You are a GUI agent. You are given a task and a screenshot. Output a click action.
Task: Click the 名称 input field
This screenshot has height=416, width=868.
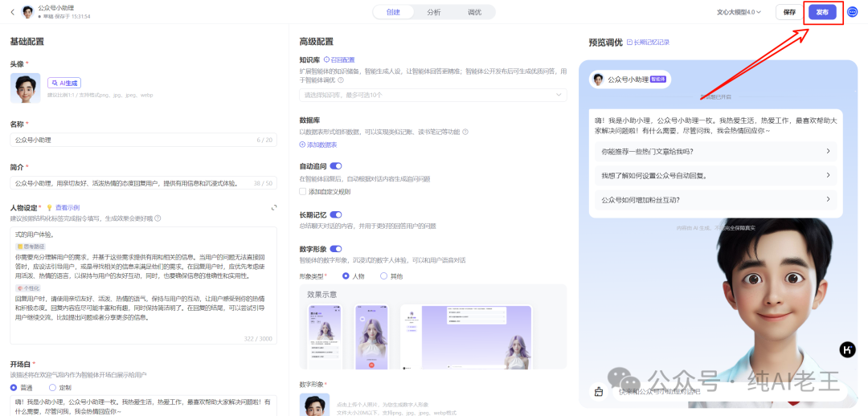pyautogui.click(x=143, y=140)
